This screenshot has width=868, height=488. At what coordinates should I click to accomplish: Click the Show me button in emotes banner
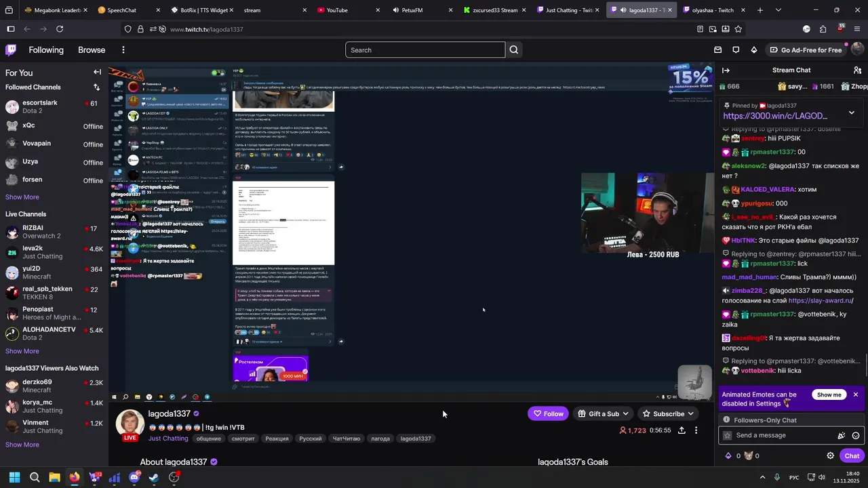pos(829,394)
